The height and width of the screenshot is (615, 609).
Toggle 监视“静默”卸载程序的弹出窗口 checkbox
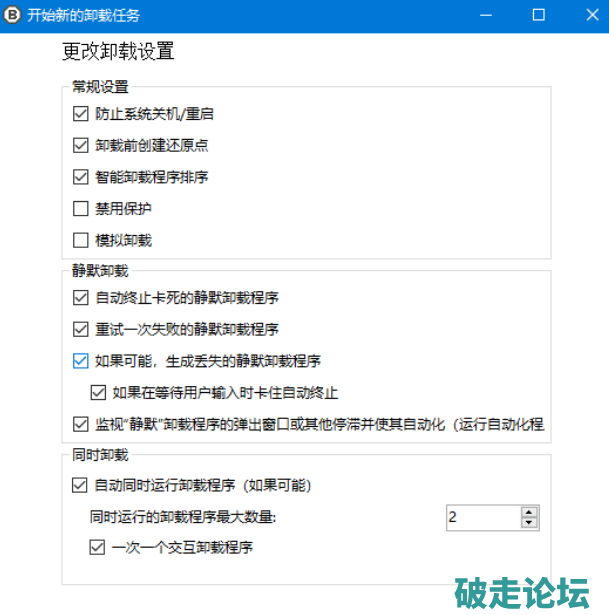[x=81, y=424]
